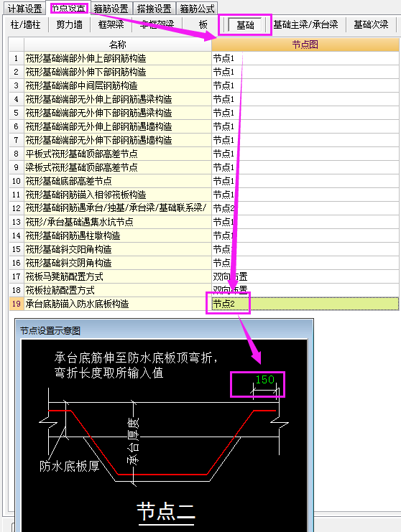Select the 基础次梁 category tab

(371, 24)
